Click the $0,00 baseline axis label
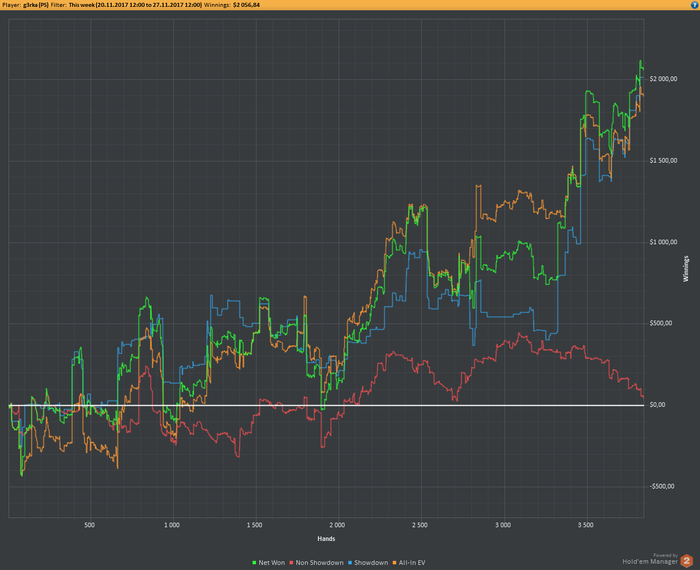Screen dimensions: 700x570 click(x=659, y=405)
